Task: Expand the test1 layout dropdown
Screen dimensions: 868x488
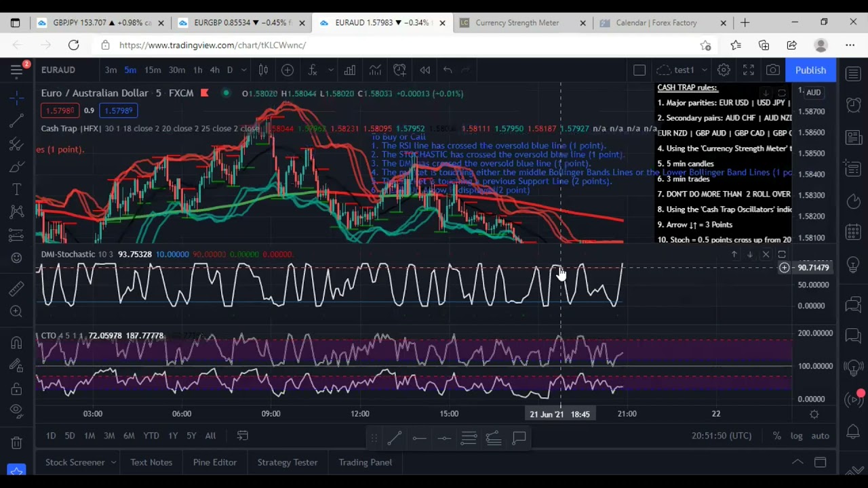Action: [705, 70]
